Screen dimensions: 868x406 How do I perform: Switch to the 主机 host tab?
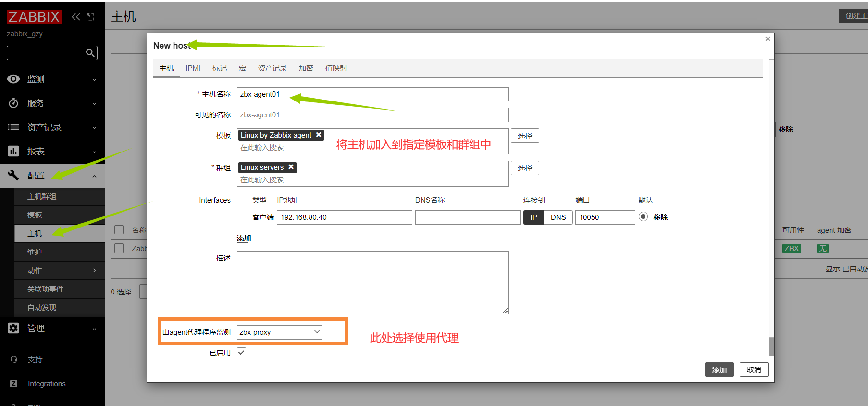(166, 68)
